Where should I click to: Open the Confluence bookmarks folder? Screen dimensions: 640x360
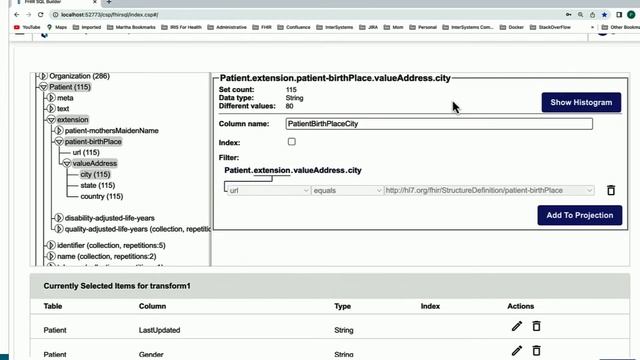294,27
